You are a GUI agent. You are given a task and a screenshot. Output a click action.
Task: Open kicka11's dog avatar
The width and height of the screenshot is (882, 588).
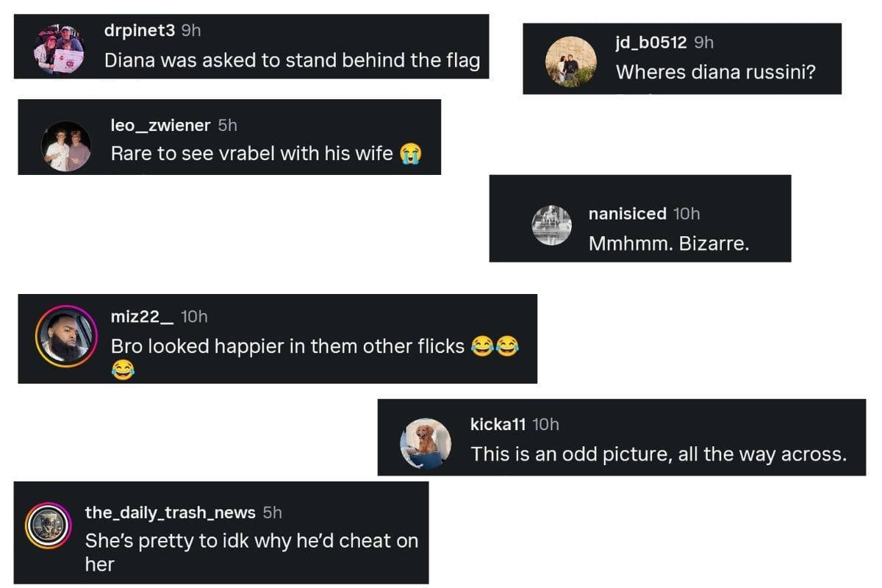(426, 444)
